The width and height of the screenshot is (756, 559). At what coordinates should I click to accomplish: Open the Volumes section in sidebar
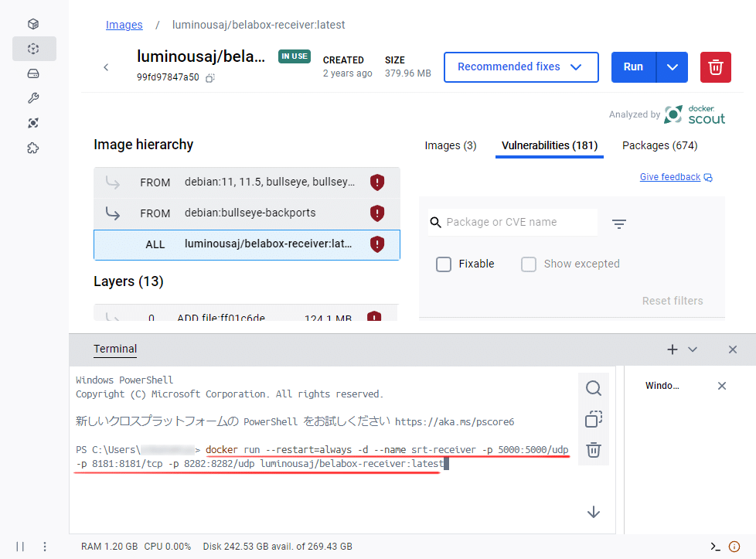coord(33,73)
